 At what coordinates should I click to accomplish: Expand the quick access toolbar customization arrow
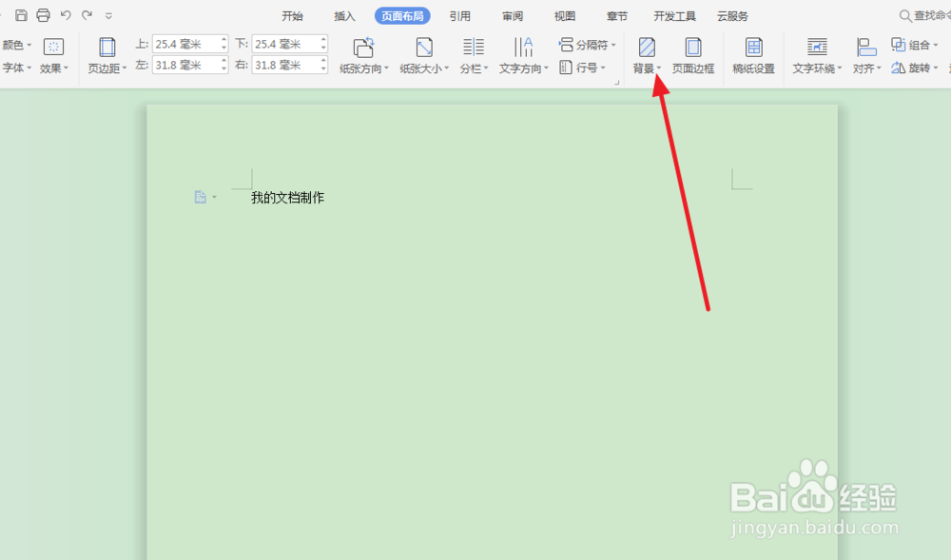pyautogui.click(x=108, y=16)
